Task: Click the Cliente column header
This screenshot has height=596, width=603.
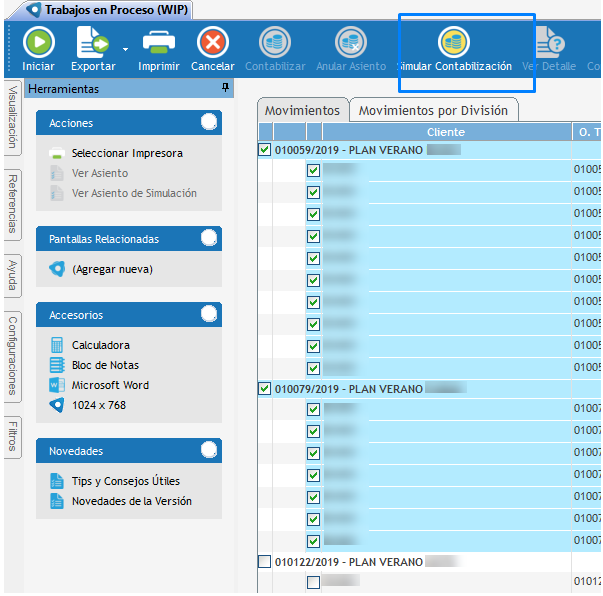Action: click(x=445, y=132)
